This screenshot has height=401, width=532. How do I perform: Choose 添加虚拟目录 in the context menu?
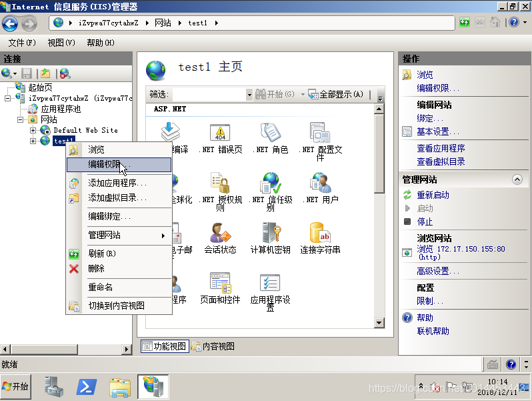(x=119, y=197)
